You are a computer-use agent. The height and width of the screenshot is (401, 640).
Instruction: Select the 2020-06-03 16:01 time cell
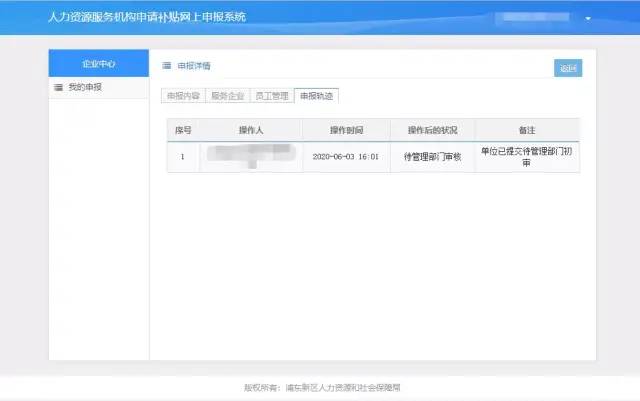click(x=345, y=157)
